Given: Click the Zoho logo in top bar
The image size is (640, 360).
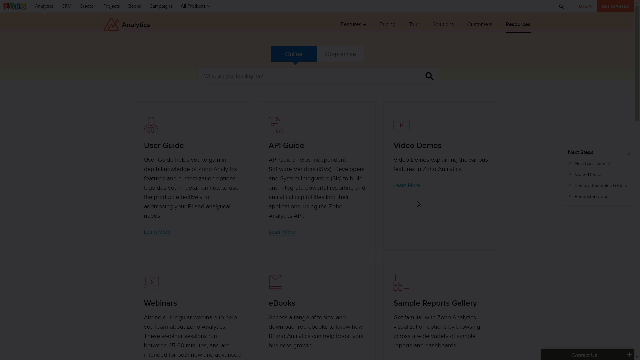Looking at the screenshot, I should [14, 6].
